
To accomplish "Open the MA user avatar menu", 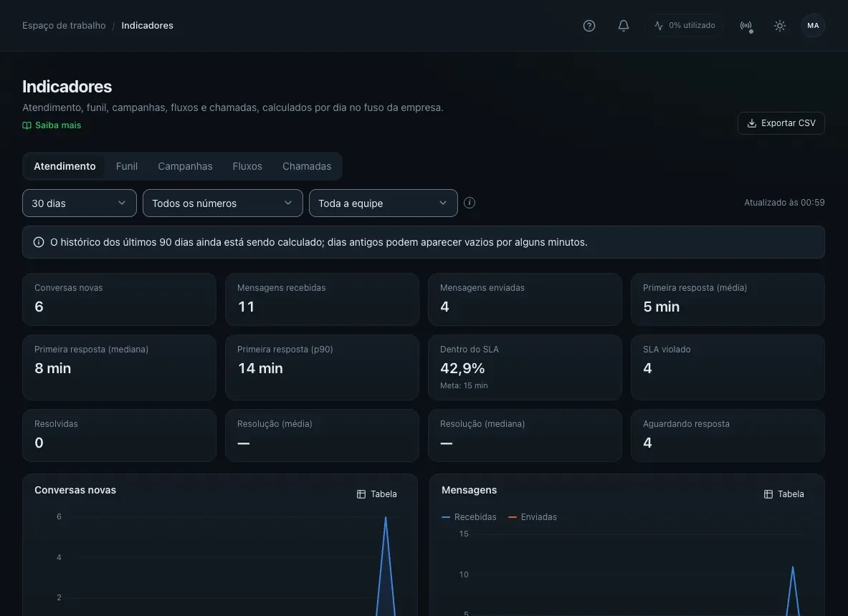I will click(813, 25).
